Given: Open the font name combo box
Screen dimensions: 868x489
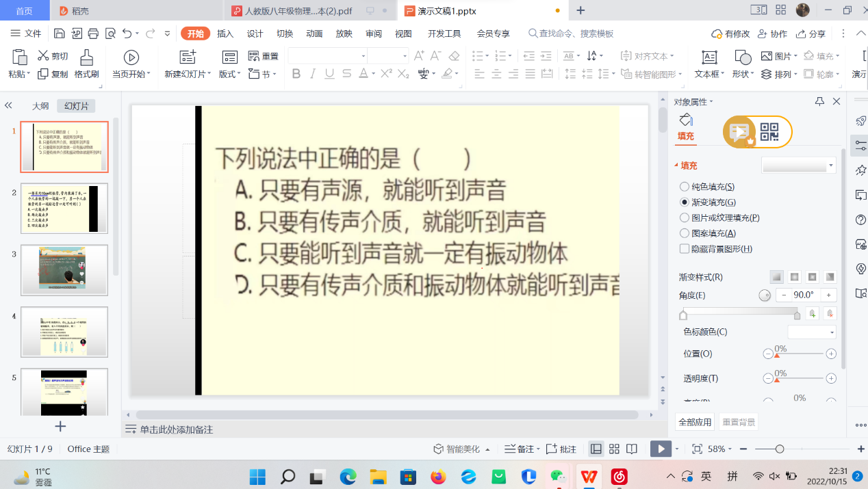Looking at the screenshot, I should tap(328, 56).
